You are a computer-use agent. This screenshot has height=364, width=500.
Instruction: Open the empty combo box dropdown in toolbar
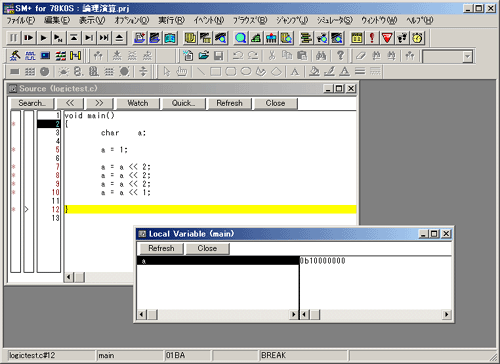(468, 56)
